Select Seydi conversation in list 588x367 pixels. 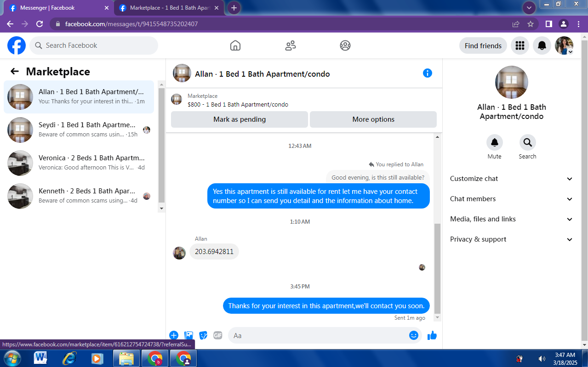tap(79, 130)
